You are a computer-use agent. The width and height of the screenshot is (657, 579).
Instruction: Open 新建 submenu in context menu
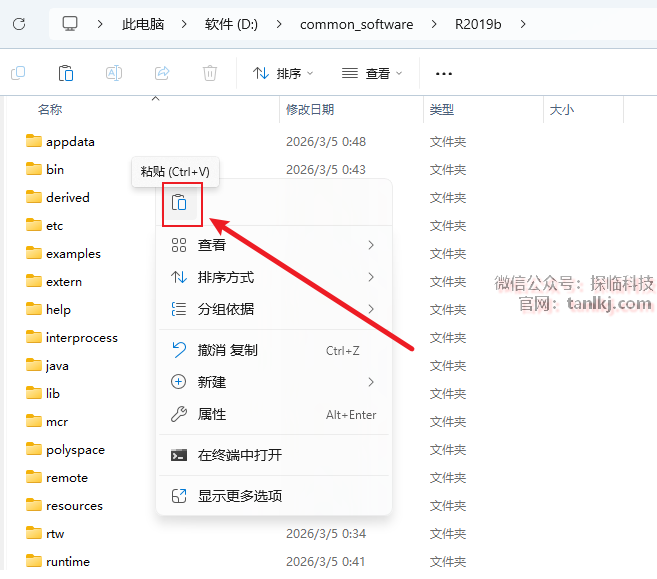pyautogui.click(x=274, y=382)
